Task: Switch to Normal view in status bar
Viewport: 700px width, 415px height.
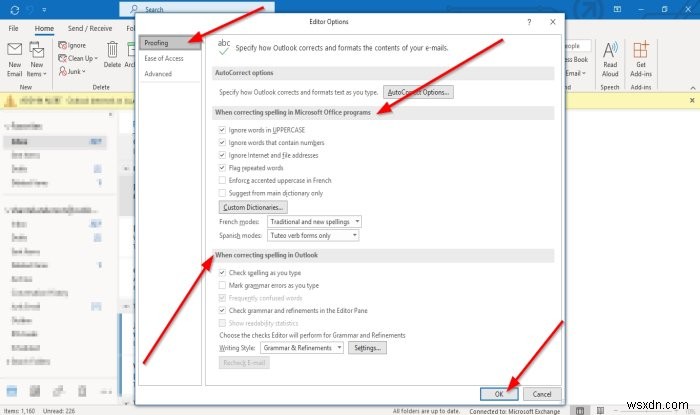Action: 579,411
